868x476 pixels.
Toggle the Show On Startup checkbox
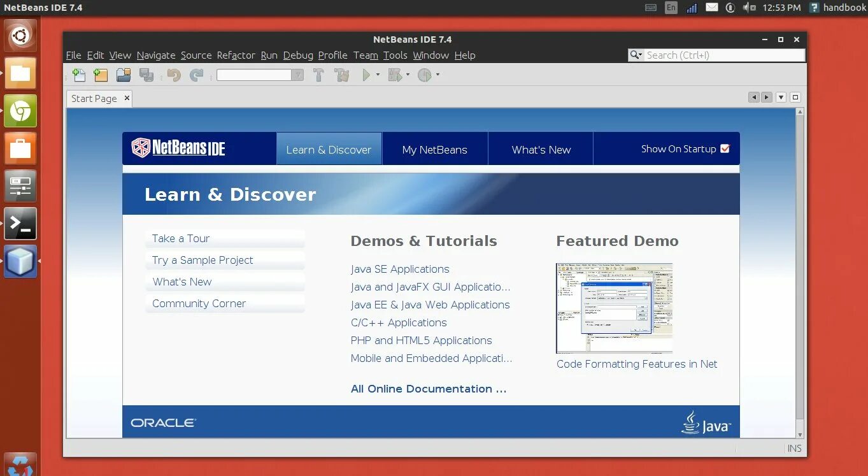[x=725, y=148]
